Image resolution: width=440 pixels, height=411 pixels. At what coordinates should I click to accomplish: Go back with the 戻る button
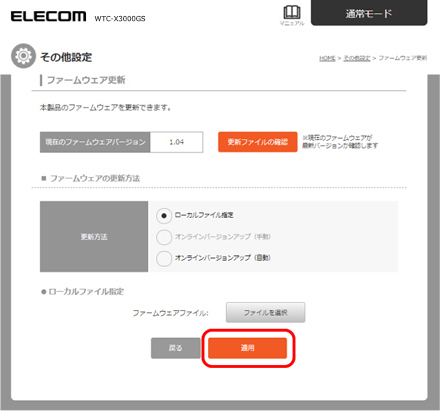click(175, 348)
